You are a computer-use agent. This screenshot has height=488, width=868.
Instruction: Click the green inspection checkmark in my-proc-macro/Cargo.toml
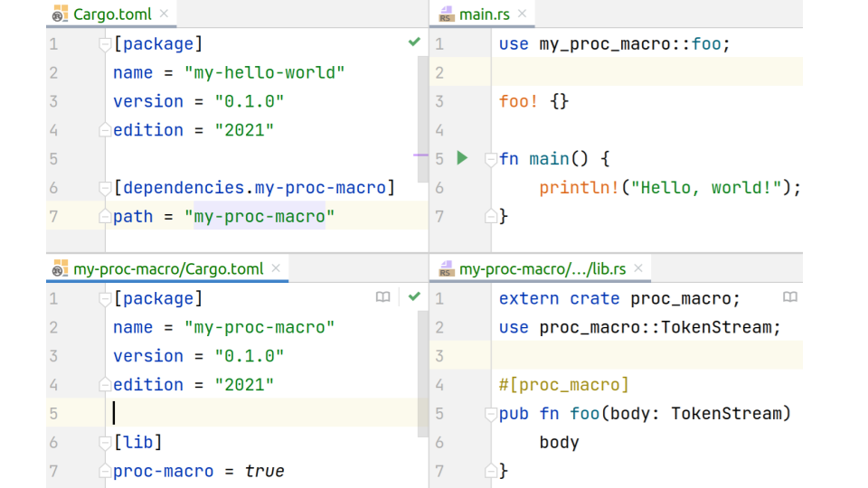(x=414, y=297)
